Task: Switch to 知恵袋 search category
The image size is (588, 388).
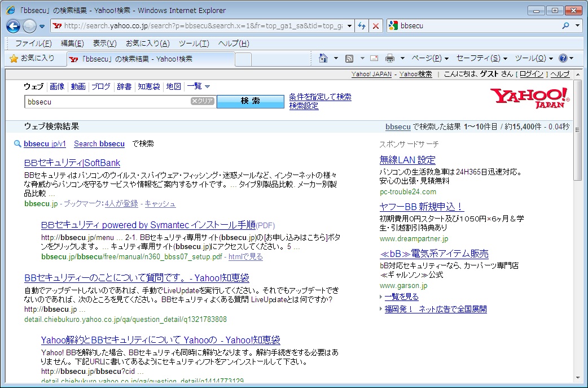Action: [149, 86]
